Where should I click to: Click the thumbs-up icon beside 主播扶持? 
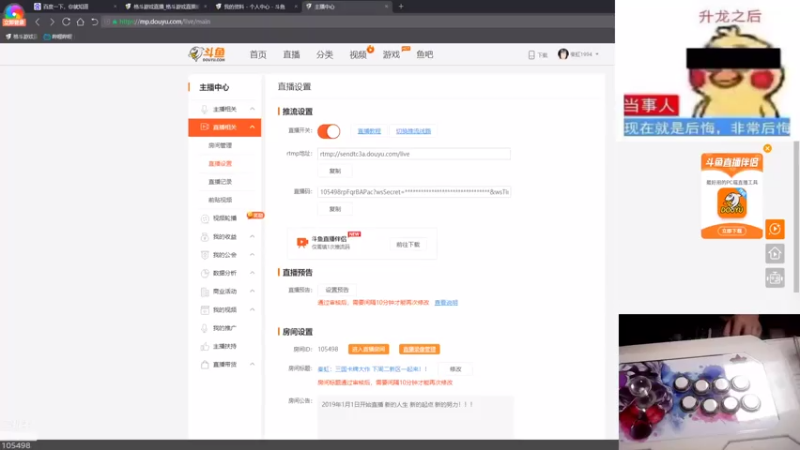(205, 346)
